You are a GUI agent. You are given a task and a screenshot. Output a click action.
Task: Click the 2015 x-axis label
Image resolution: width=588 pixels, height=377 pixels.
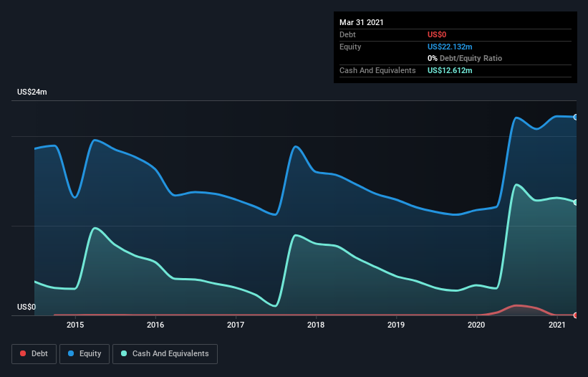(x=75, y=325)
